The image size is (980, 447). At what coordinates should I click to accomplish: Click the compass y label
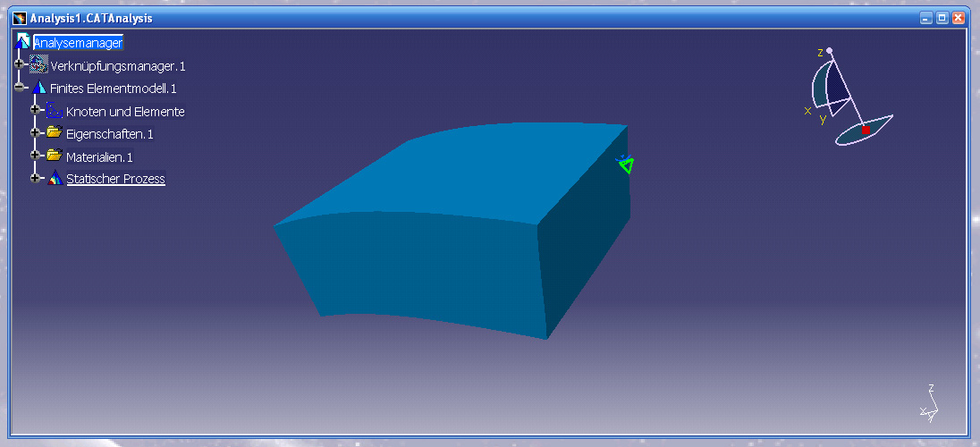click(824, 119)
